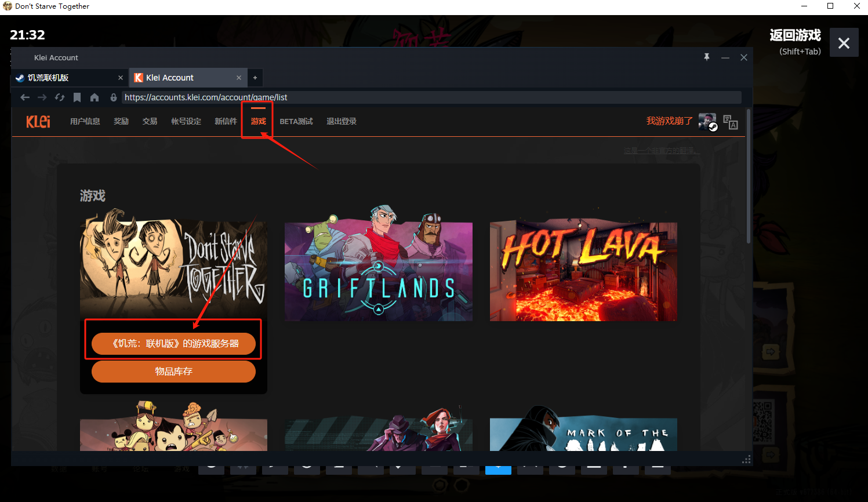The width and height of the screenshot is (868, 502).
Task: Click the 我游戏崩了 link
Action: point(670,121)
